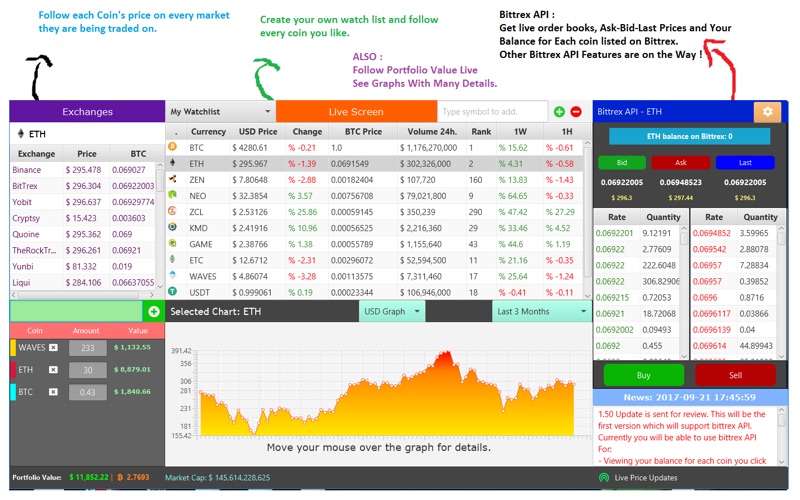Image resolution: width=800 pixels, height=500 pixels.
Task: Sort watchlist by Rank column
Action: click(x=481, y=132)
